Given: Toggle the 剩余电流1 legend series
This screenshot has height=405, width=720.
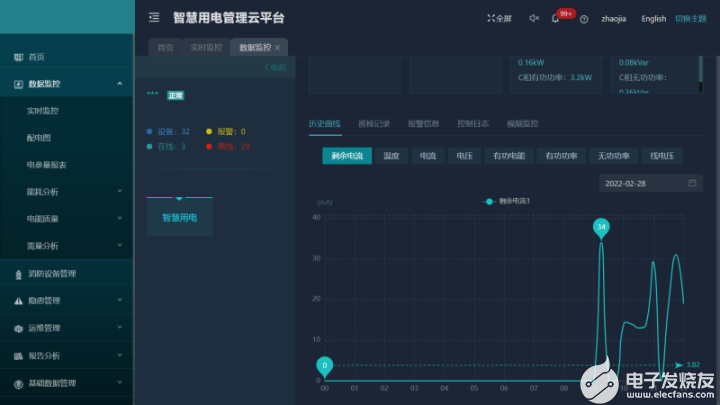Looking at the screenshot, I should [x=506, y=201].
